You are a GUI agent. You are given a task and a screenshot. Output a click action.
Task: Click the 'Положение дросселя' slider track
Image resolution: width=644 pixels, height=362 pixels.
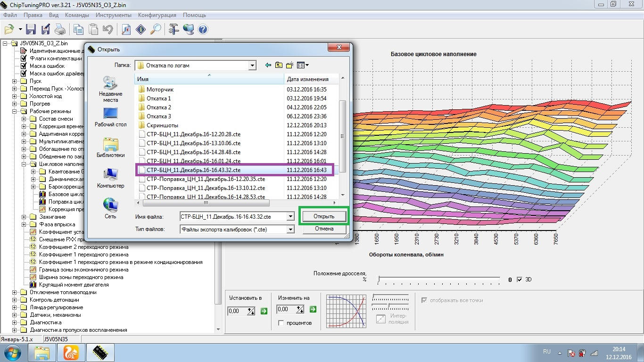tap(439, 280)
